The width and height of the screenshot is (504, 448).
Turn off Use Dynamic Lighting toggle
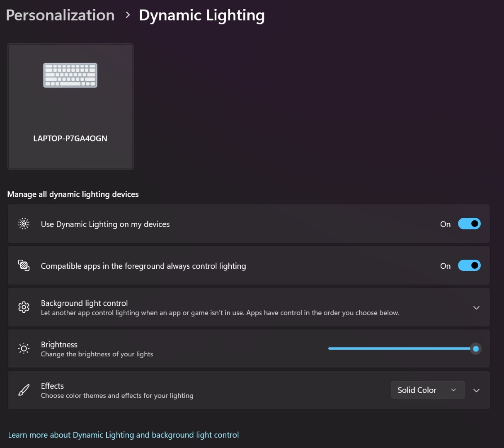469,224
